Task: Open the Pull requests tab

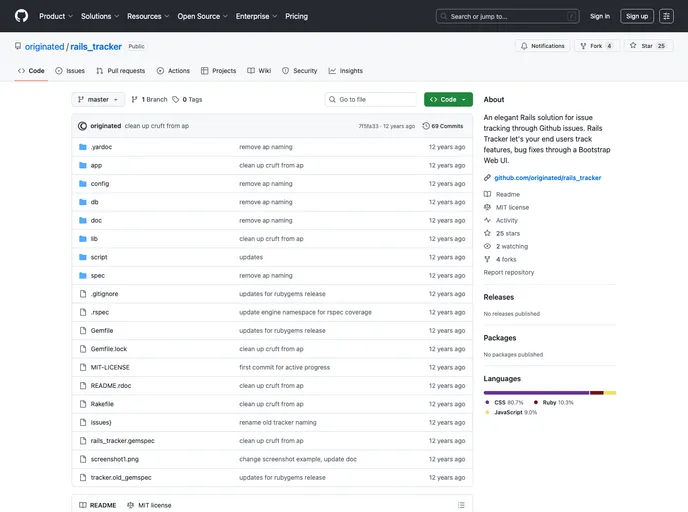Action: point(121,71)
